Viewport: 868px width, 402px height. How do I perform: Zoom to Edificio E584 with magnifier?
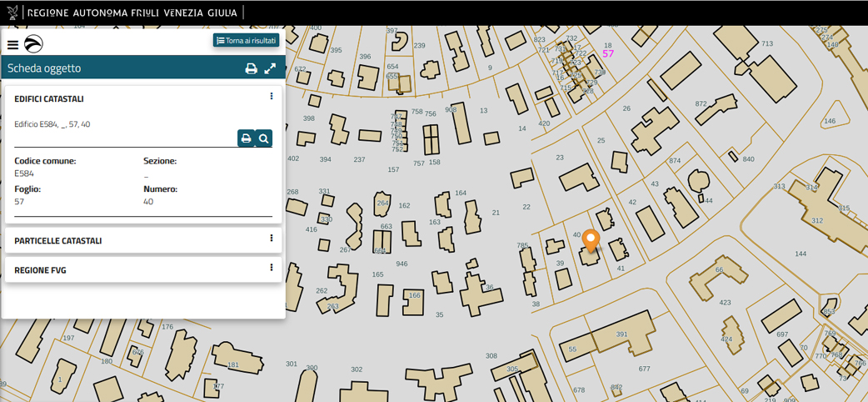click(264, 138)
